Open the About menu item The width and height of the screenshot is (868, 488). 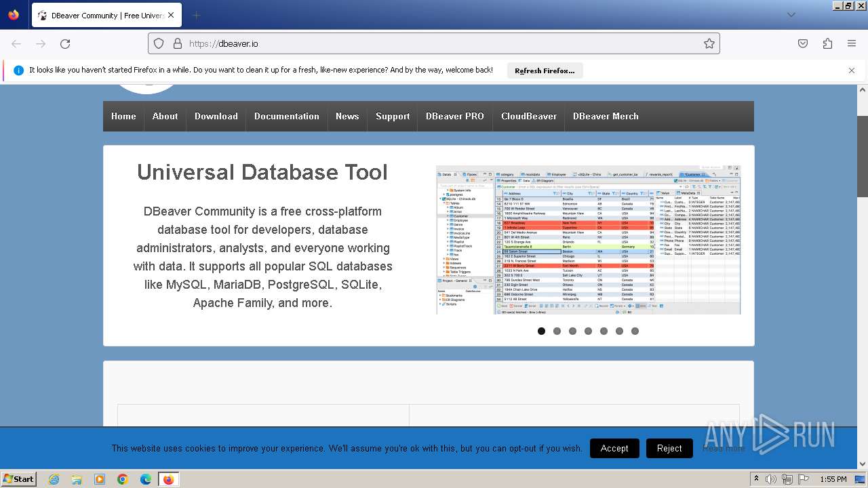tap(165, 116)
